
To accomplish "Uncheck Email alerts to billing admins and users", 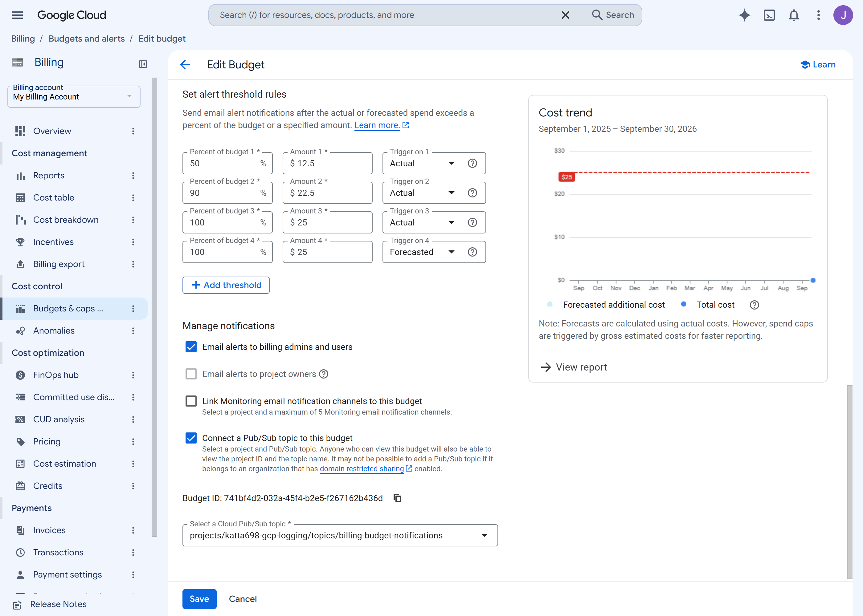I will [191, 347].
